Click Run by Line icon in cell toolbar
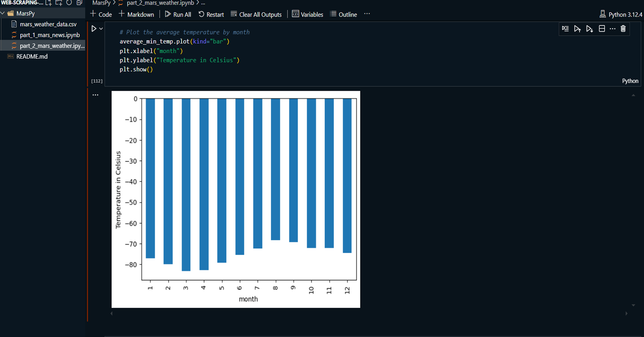 pos(565,29)
